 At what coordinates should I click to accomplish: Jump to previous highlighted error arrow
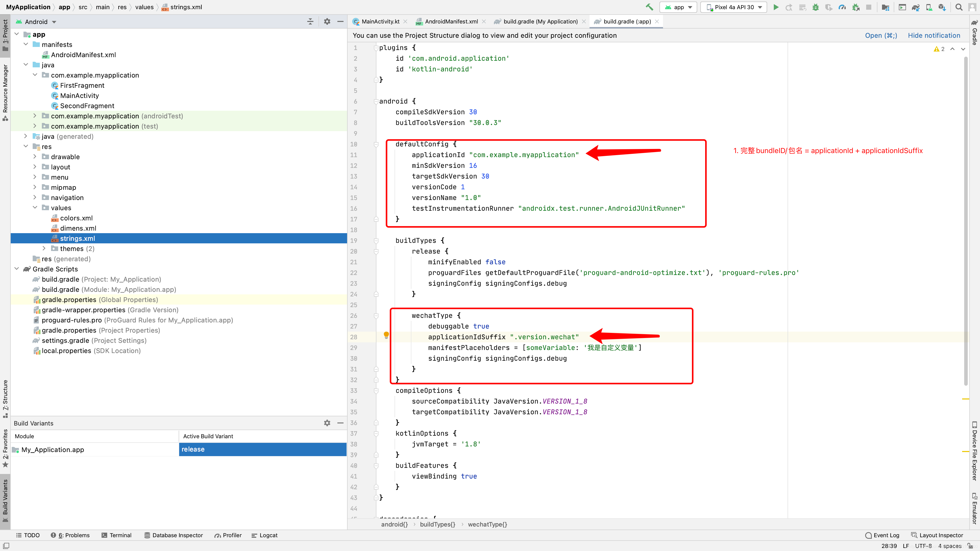[x=952, y=49]
